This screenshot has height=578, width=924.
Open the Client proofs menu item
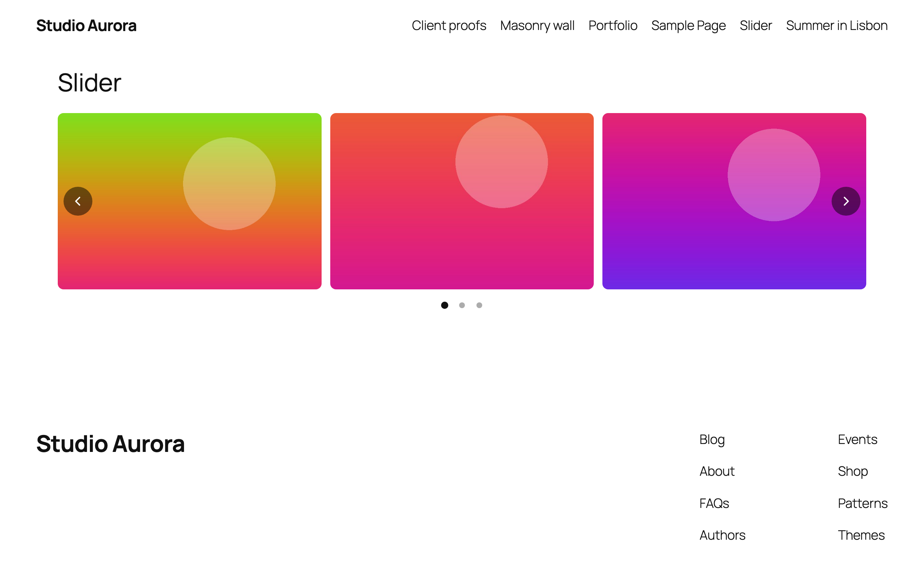pos(449,26)
